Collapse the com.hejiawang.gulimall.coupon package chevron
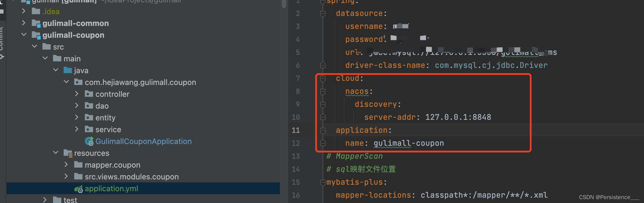 pyautogui.click(x=66, y=82)
